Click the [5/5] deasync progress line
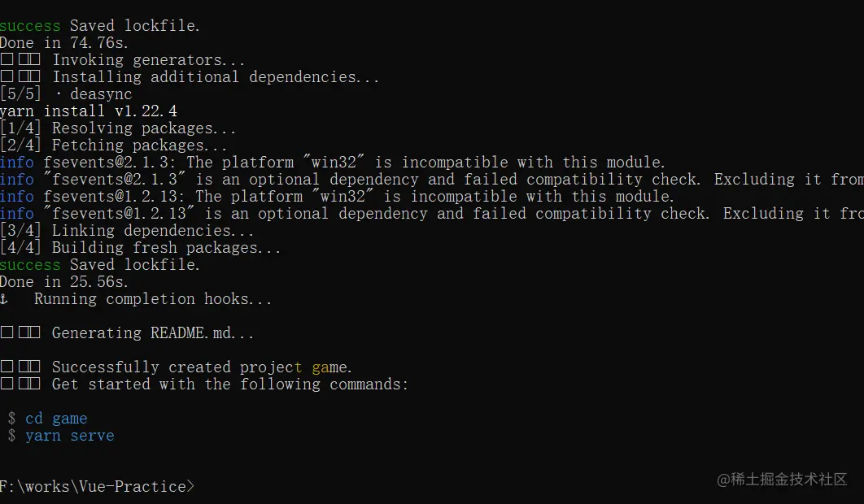The image size is (864, 504). (66, 93)
